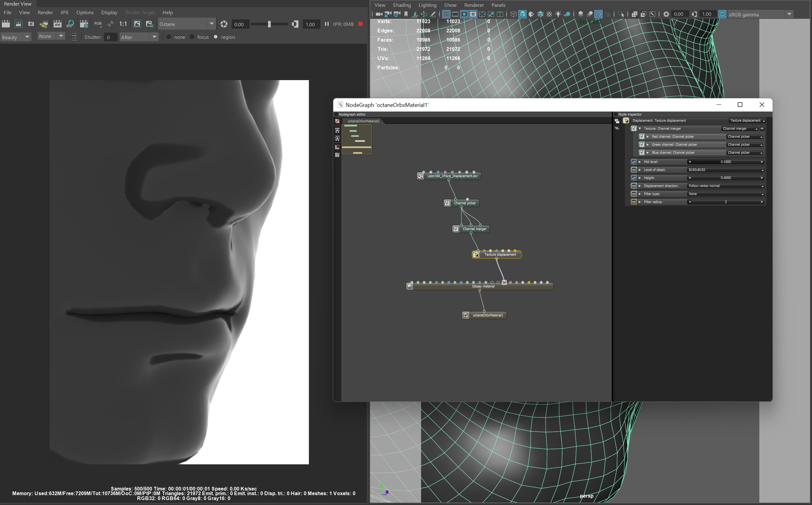Click the snapshot camera icon in Render View
The width and height of the screenshot is (812, 505).
31,24
